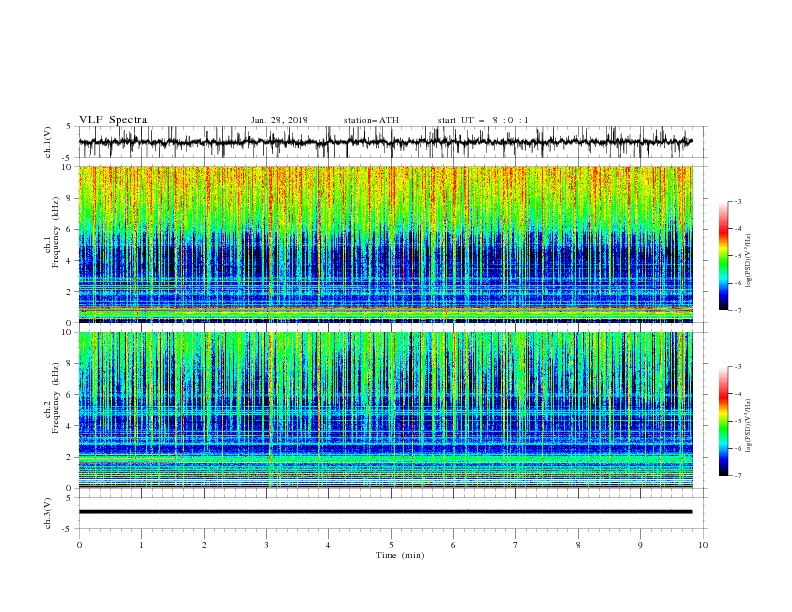Click the "6" kHz tick on ch.1 axis

click(70, 229)
